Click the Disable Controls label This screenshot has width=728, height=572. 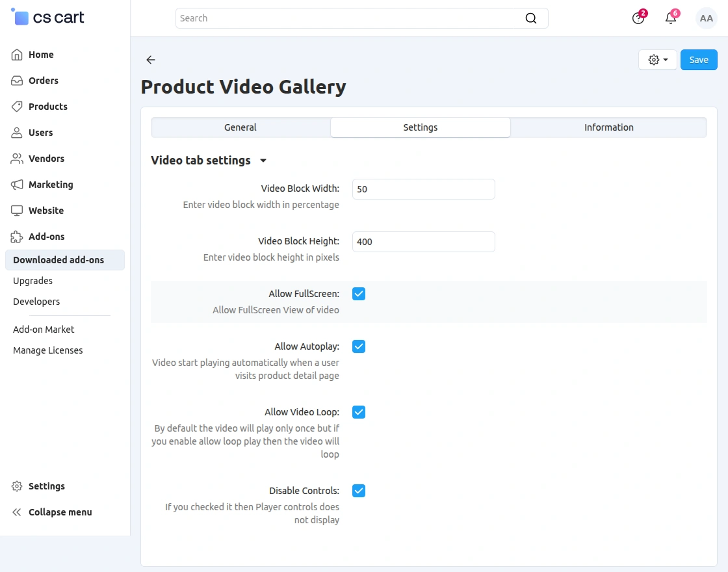click(304, 491)
